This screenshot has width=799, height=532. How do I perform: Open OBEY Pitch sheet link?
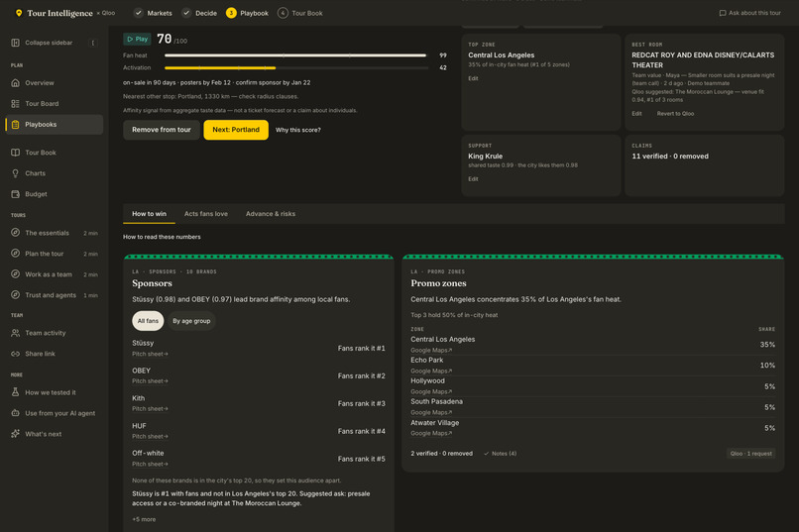tap(150, 381)
